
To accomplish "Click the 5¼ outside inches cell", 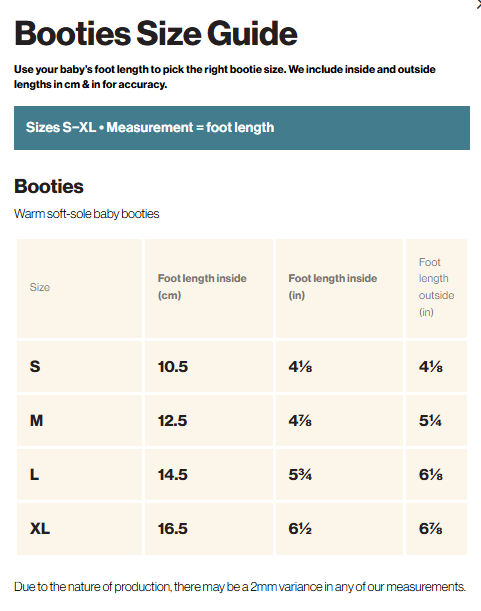I will pyautogui.click(x=436, y=420).
